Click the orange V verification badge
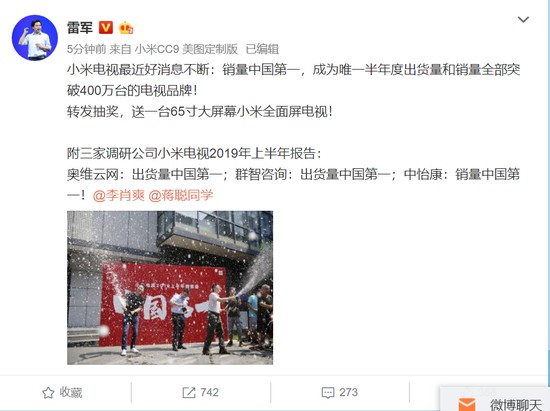 [106, 27]
